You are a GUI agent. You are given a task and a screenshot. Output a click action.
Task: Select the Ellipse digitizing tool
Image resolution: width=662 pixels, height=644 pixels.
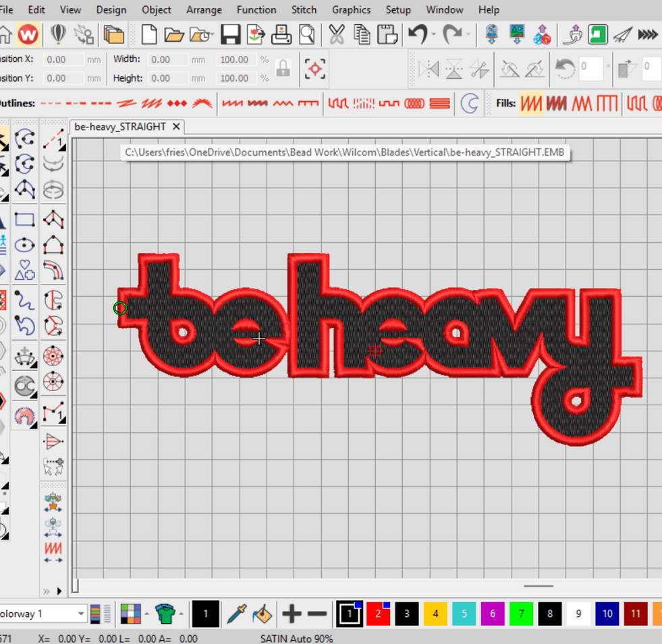25,245
